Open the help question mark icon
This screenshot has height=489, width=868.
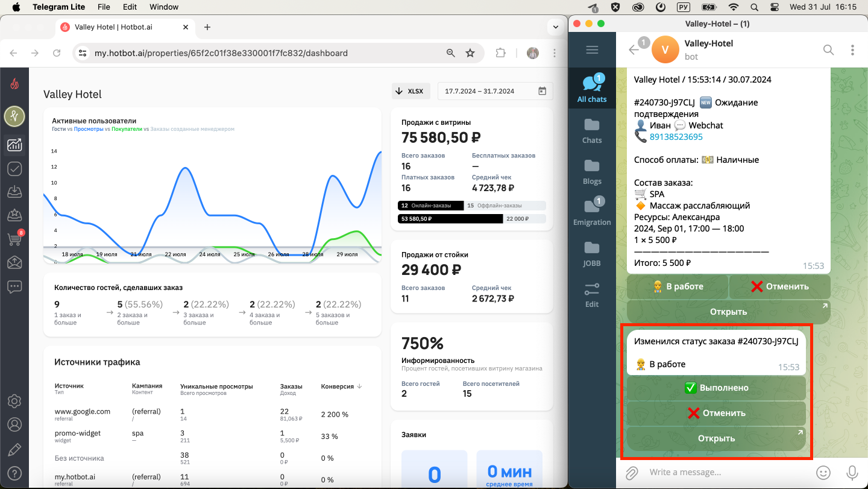tap(14, 473)
